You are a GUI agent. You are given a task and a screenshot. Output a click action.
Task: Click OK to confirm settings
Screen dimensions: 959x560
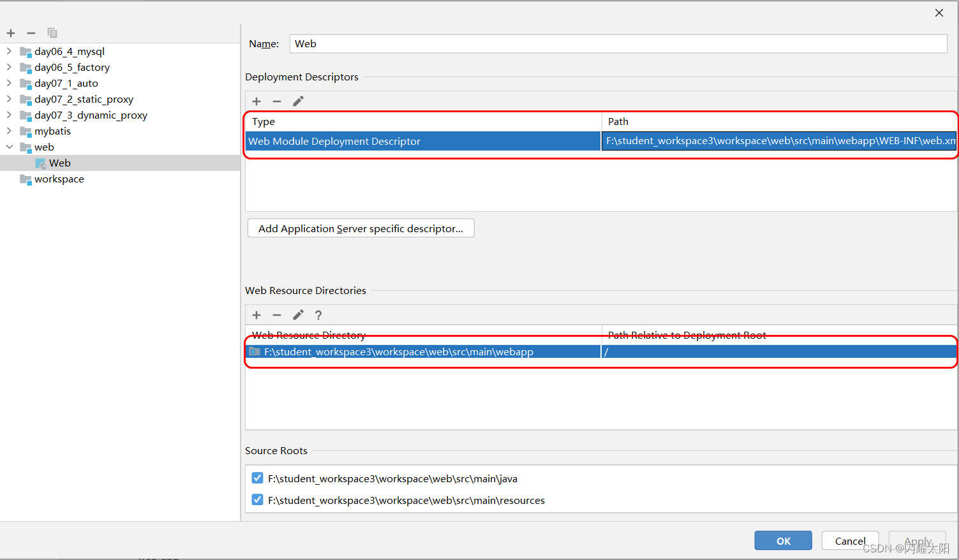[784, 541]
